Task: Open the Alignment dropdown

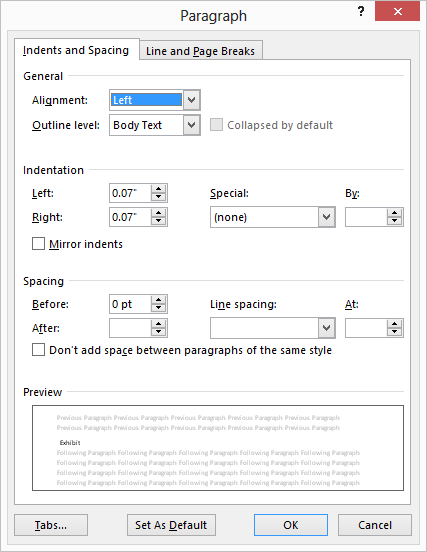Action: 191,100
